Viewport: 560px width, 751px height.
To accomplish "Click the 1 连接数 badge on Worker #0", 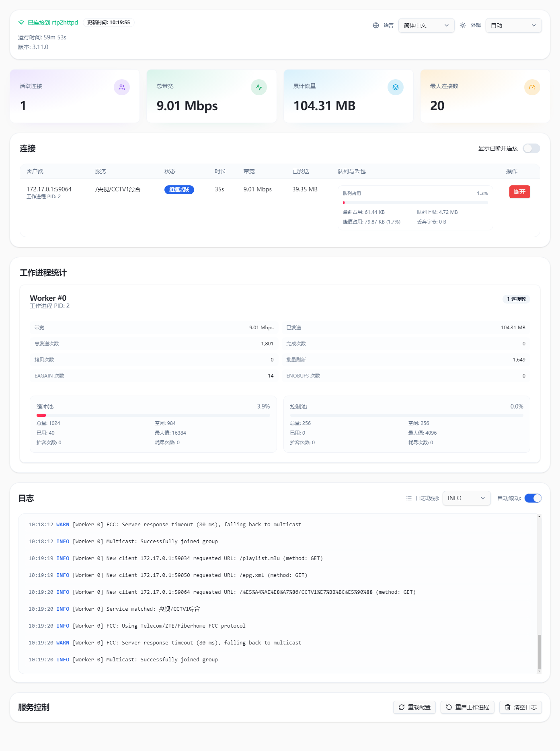I will (x=516, y=299).
